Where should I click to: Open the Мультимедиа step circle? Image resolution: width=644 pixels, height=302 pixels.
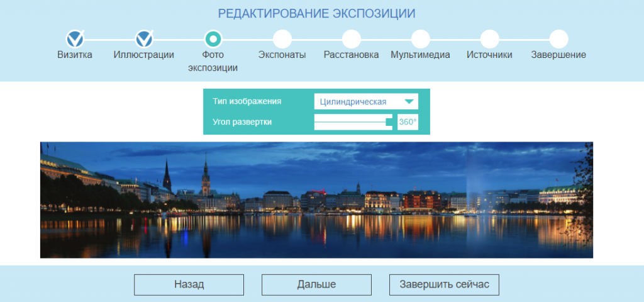420,40
